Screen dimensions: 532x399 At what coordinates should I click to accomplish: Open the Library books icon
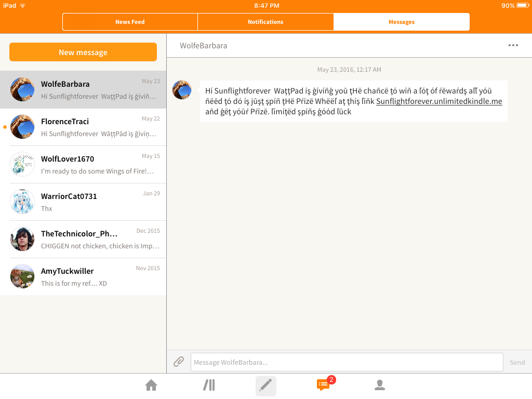pos(209,385)
